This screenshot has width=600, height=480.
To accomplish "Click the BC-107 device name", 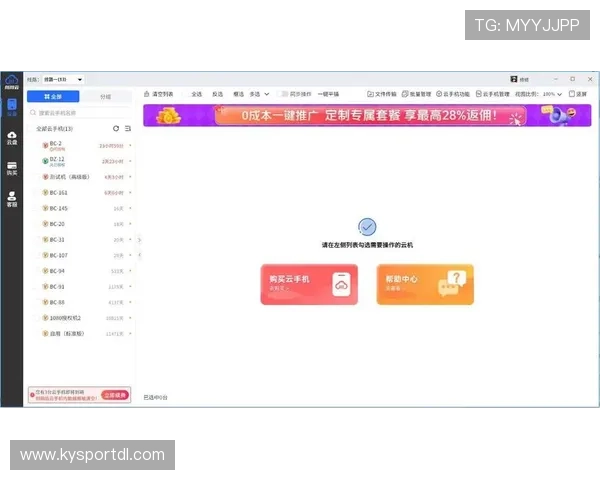I will pos(59,255).
